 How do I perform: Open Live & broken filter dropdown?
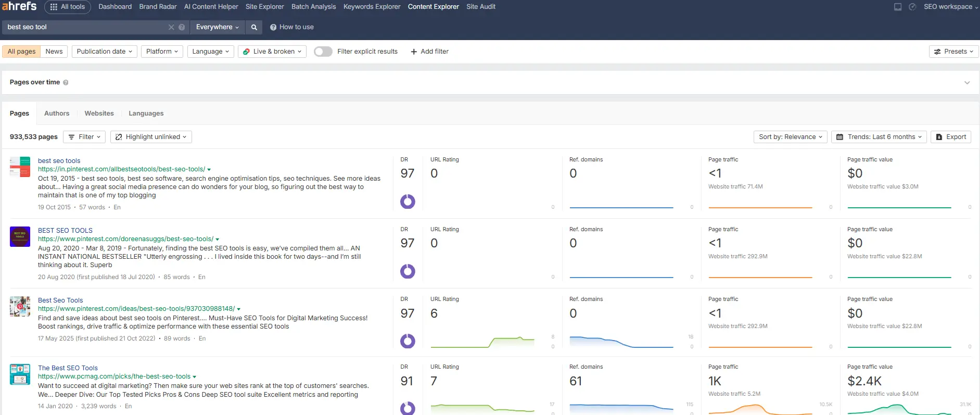272,52
